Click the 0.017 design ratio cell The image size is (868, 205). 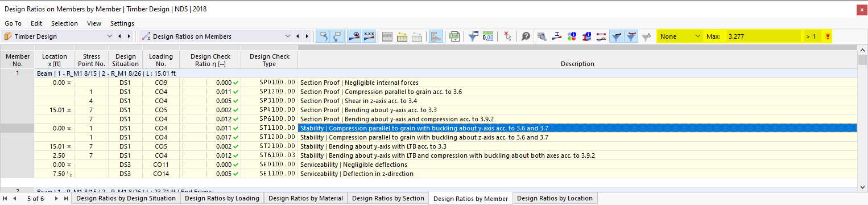pos(210,137)
